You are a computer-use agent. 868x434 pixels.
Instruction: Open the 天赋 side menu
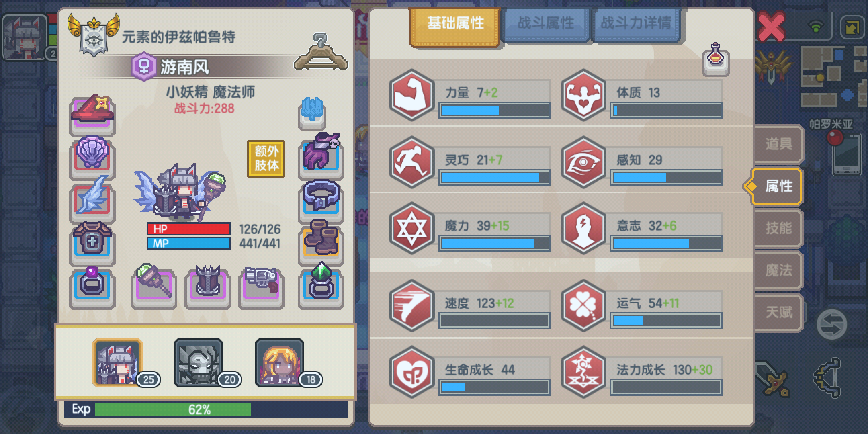click(779, 312)
